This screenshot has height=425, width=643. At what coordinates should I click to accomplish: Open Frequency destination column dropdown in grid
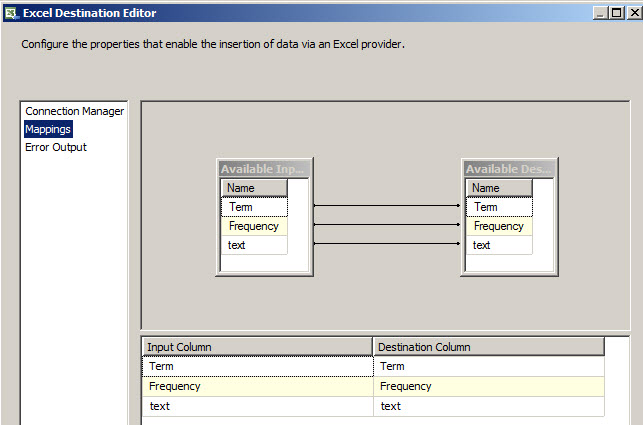[489, 386]
